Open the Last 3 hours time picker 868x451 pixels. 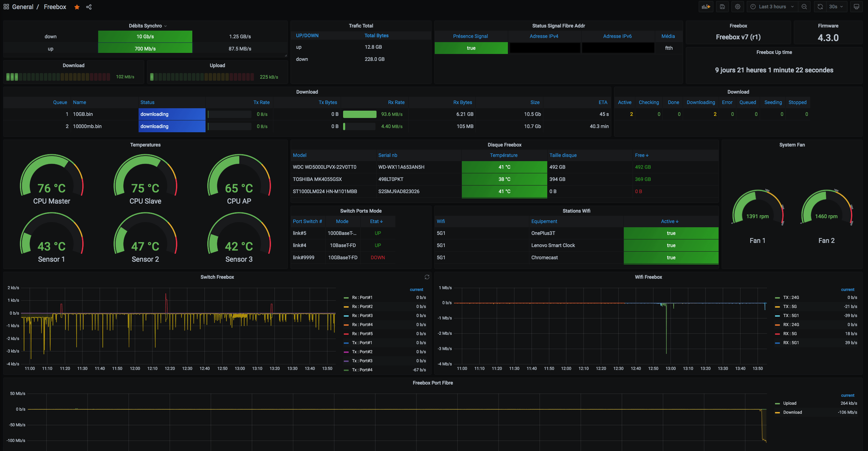[x=772, y=7]
